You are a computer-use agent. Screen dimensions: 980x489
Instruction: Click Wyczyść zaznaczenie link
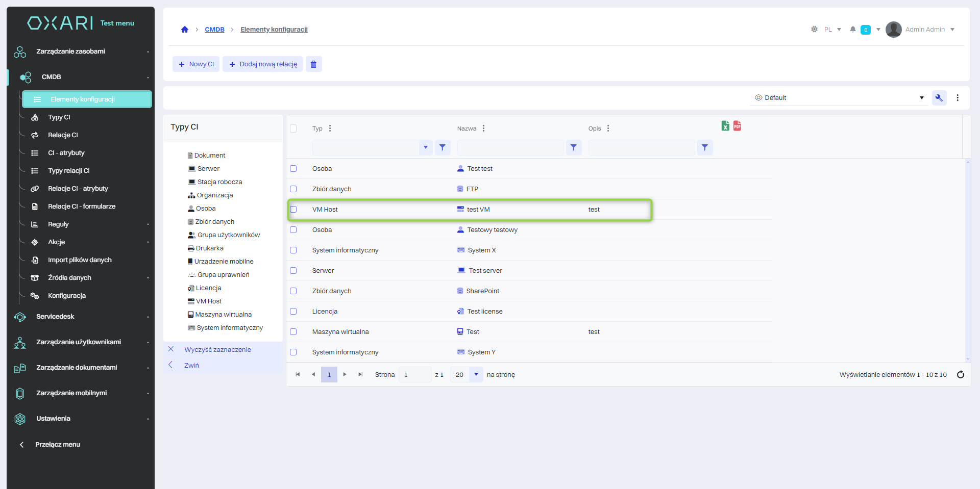[217, 350]
